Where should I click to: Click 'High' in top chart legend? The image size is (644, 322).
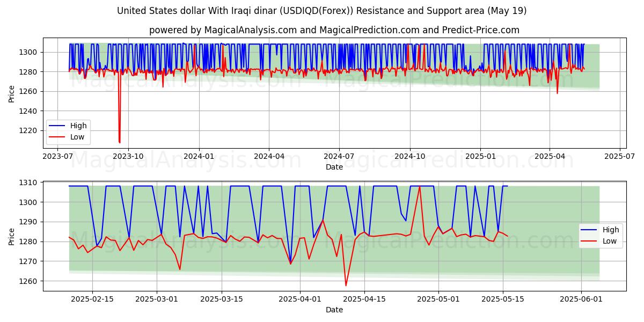pyautogui.click(x=78, y=126)
